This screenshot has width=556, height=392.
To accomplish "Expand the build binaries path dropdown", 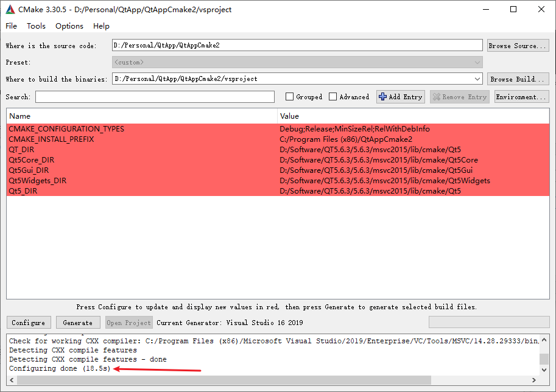I will 477,79.
